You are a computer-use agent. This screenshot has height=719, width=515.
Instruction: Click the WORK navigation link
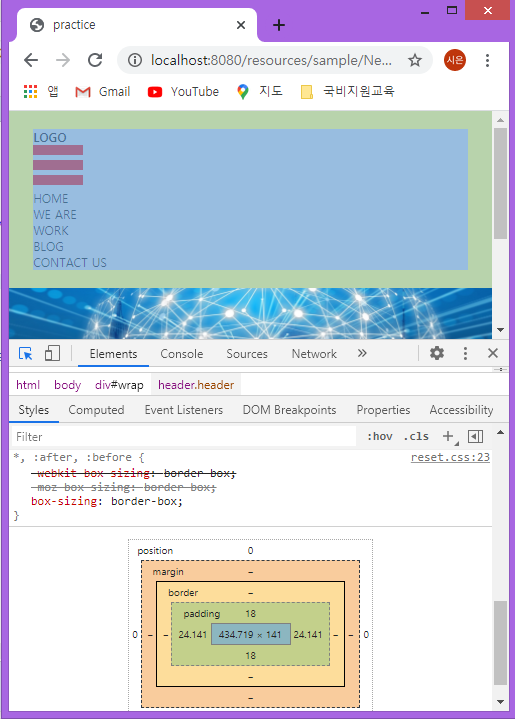click(51, 231)
